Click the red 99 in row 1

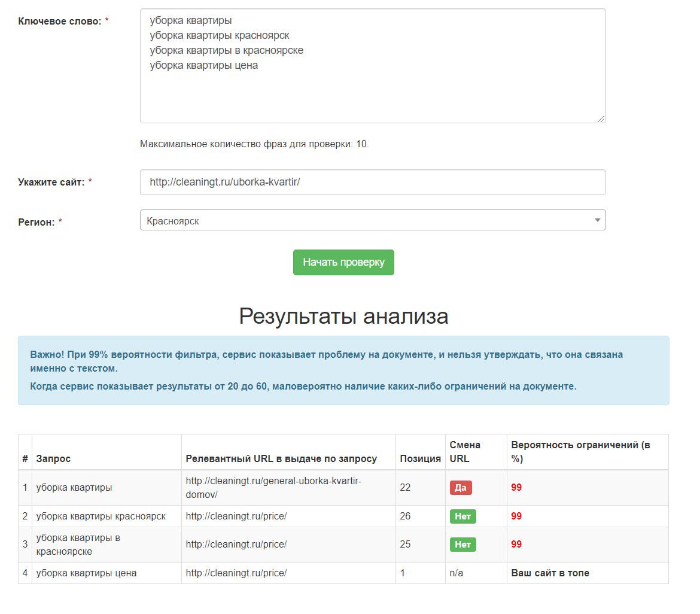pyautogui.click(x=516, y=488)
